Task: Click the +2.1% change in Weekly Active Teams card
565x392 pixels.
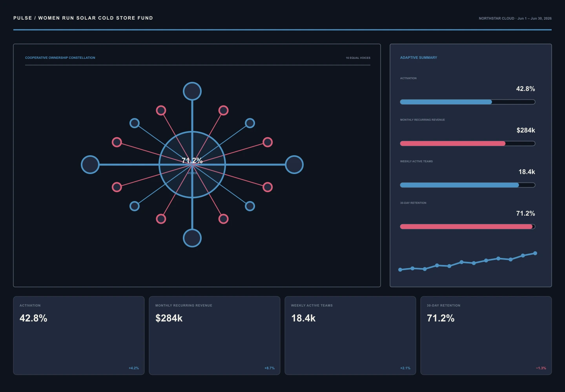Action: point(405,368)
